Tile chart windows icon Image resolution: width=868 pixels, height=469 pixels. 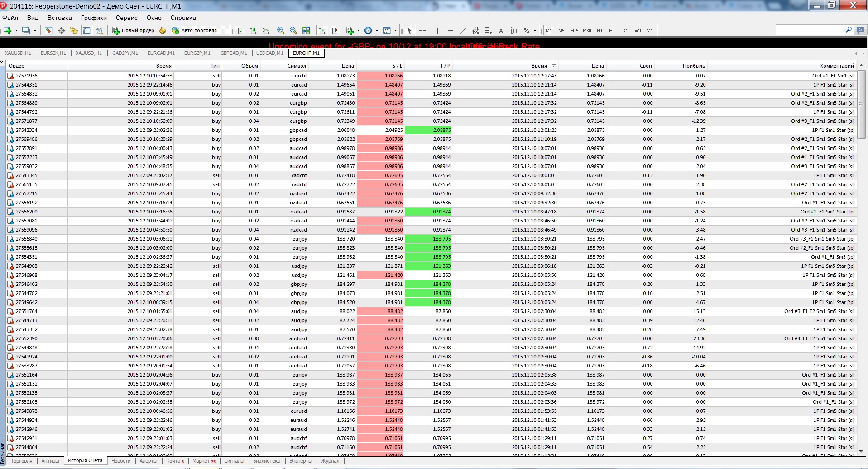tap(306, 30)
